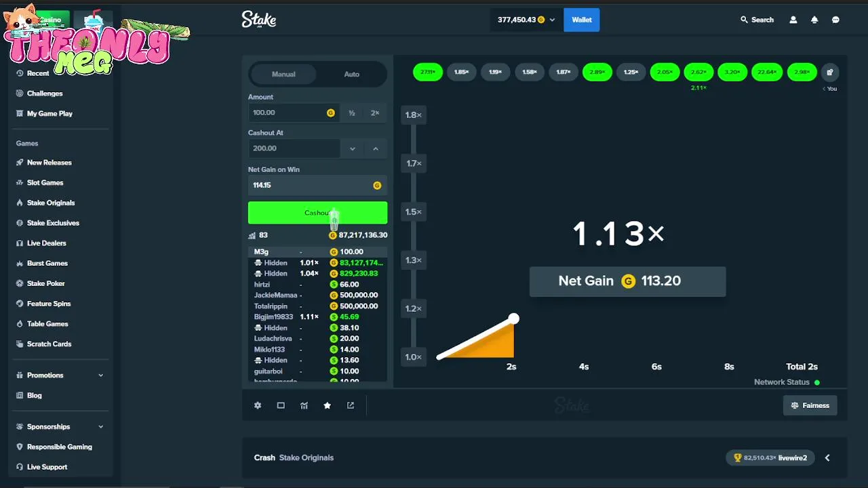Viewport: 868px width, 488px height.
Task: Open My Game Play
Action: [x=44, y=114]
